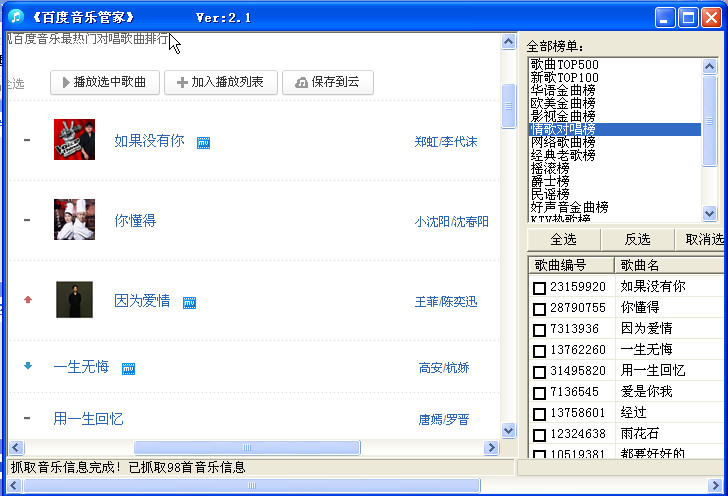The image size is (728, 496).
Task: Click 播放选中歌曲 button
Action: 105,82
